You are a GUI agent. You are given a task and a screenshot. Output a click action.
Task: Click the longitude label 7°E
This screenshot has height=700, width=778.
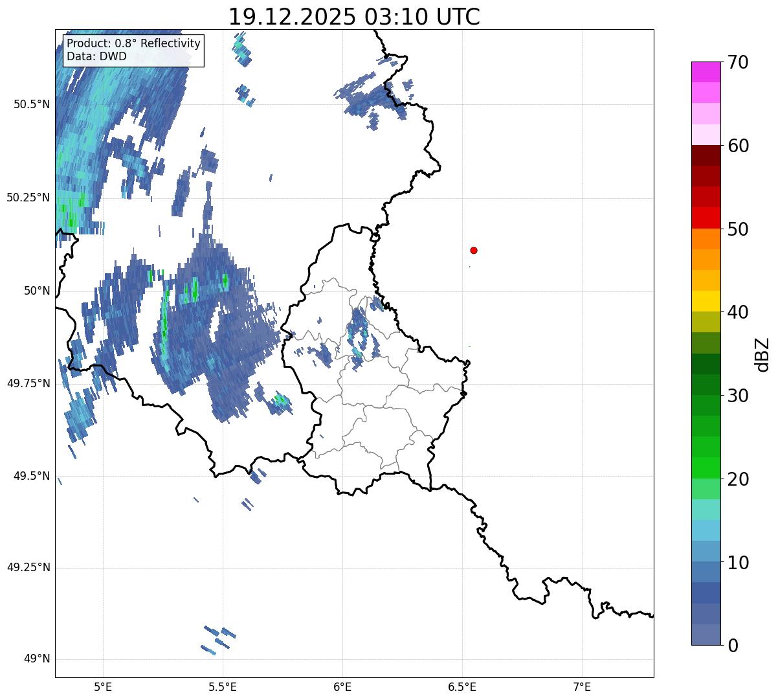click(582, 686)
